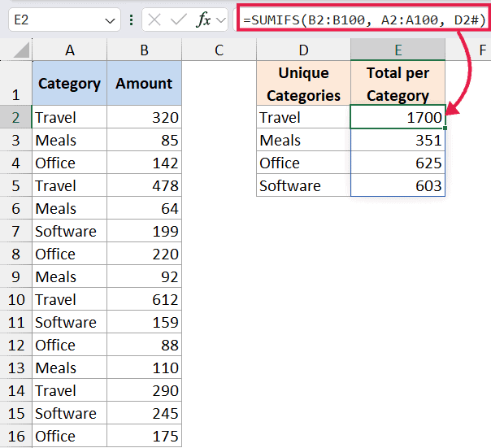Expand the dropdown beside the fx icon
The height and width of the screenshot is (448, 491).
[x=221, y=20]
